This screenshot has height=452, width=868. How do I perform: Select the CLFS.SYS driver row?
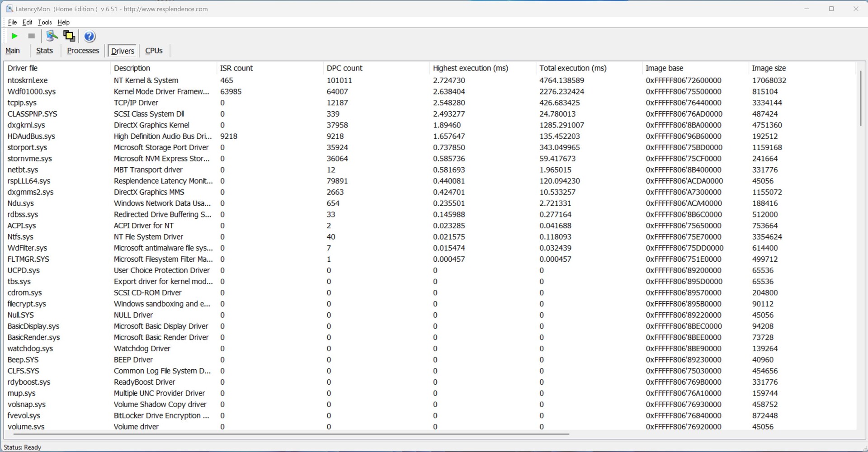429,371
